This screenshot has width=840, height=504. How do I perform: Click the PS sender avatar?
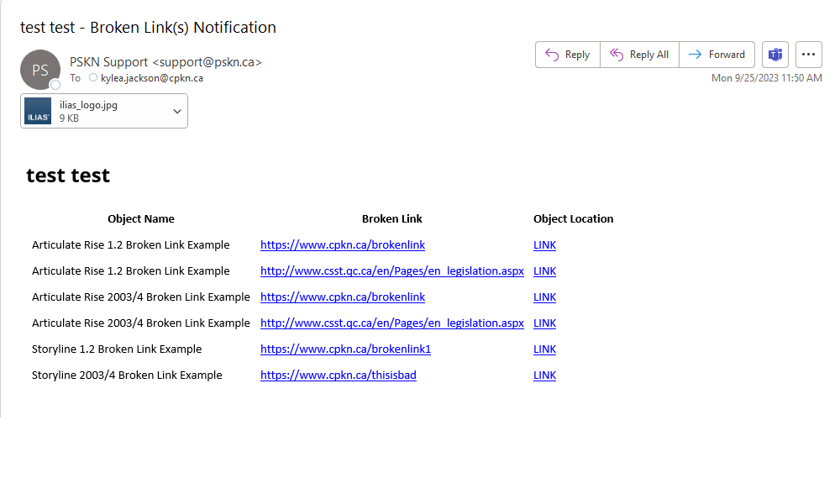point(40,70)
